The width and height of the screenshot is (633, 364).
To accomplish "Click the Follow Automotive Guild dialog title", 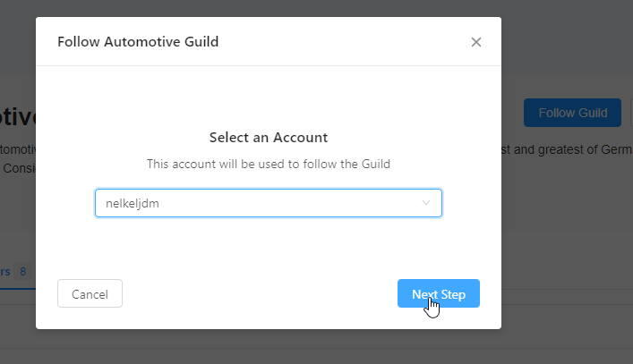I will [138, 41].
